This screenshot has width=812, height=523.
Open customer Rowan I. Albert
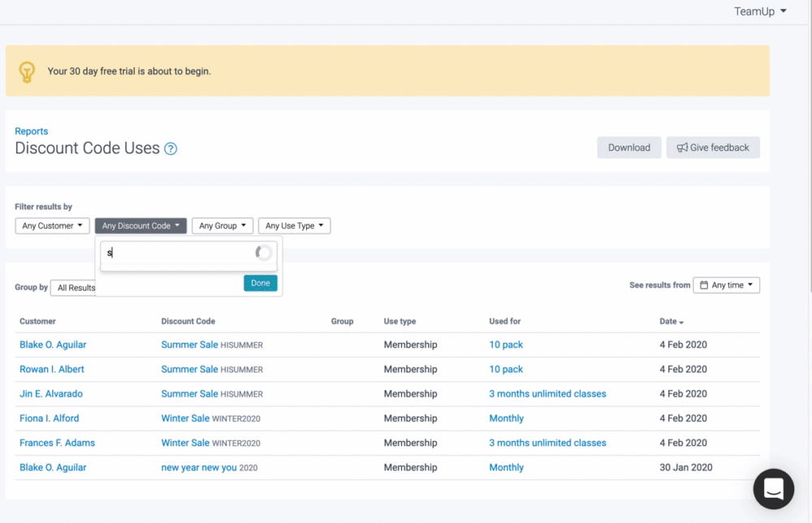coord(52,370)
